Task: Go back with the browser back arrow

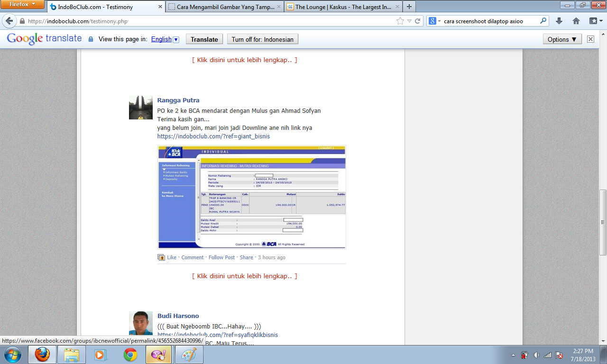Action: tap(9, 21)
